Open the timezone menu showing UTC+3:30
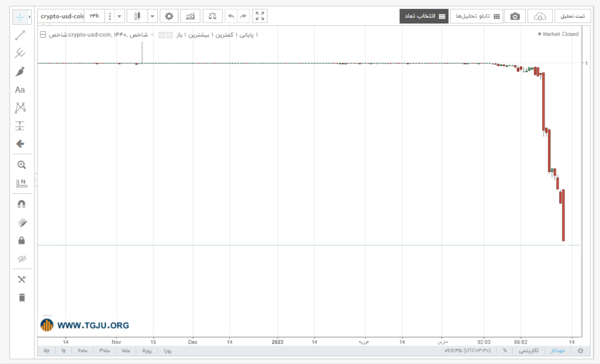The image size is (600, 364). (x=467, y=351)
